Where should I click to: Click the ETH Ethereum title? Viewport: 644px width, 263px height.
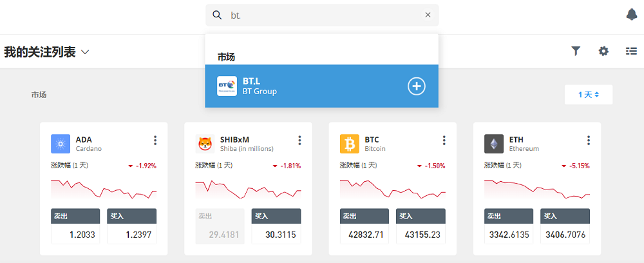(524, 144)
